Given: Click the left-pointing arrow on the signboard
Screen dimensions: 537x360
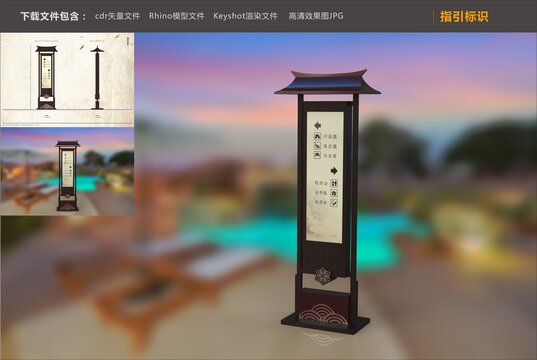Looking at the screenshot, I should point(317,125).
